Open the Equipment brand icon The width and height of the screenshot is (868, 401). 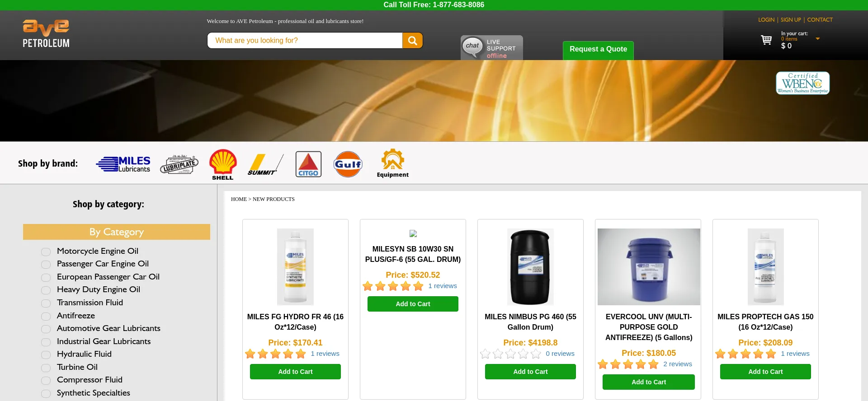coord(392,163)
